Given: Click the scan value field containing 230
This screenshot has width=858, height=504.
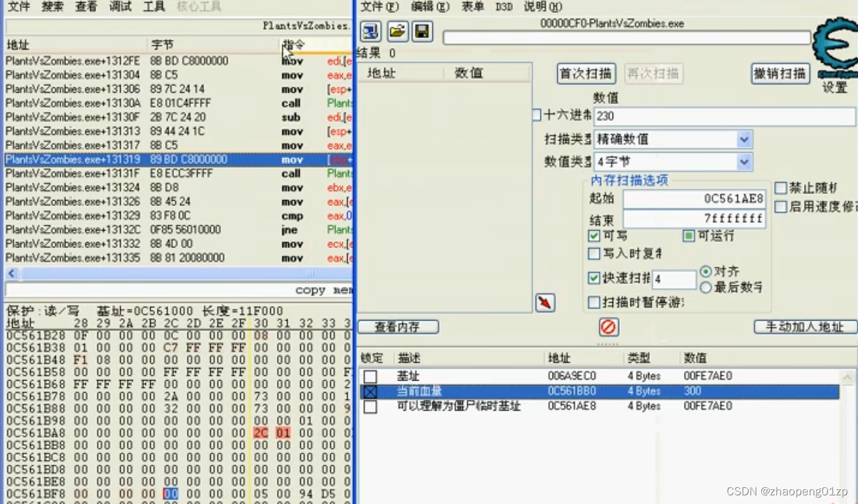Looking at the screenshot, I should (x=724, y=116).
